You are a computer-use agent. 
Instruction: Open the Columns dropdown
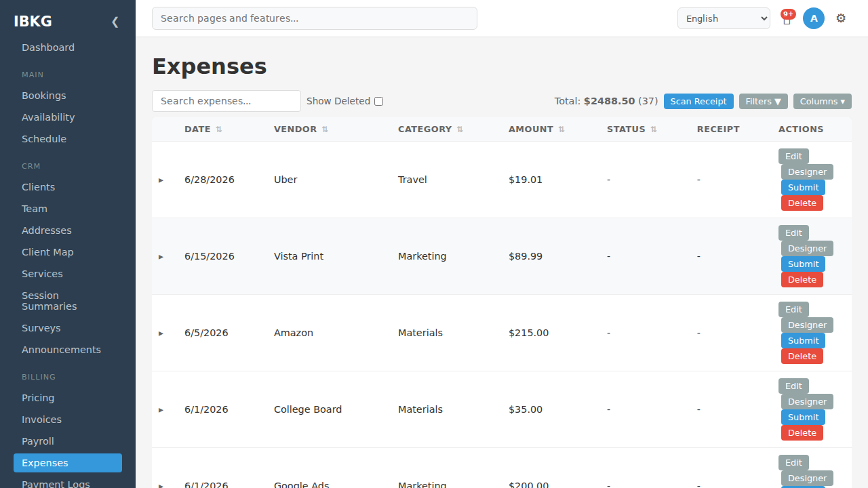point(822,101)
